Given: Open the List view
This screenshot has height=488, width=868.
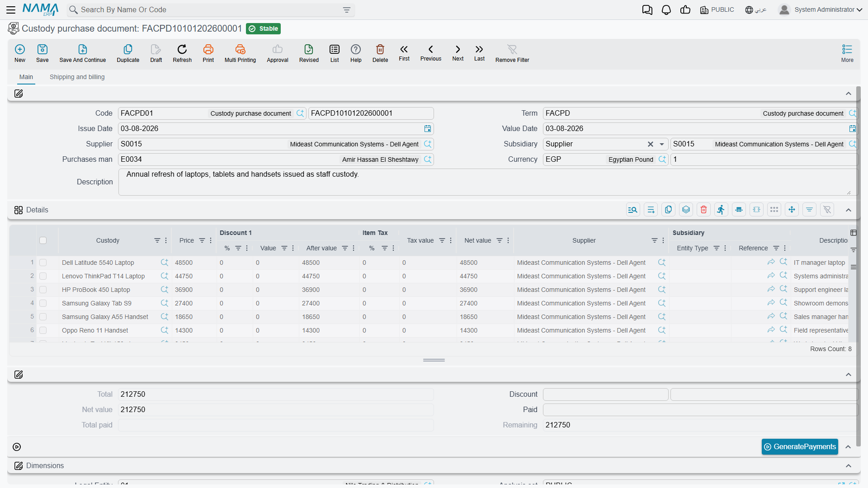Looking at the screenshot, I should (x=335, y=53).
